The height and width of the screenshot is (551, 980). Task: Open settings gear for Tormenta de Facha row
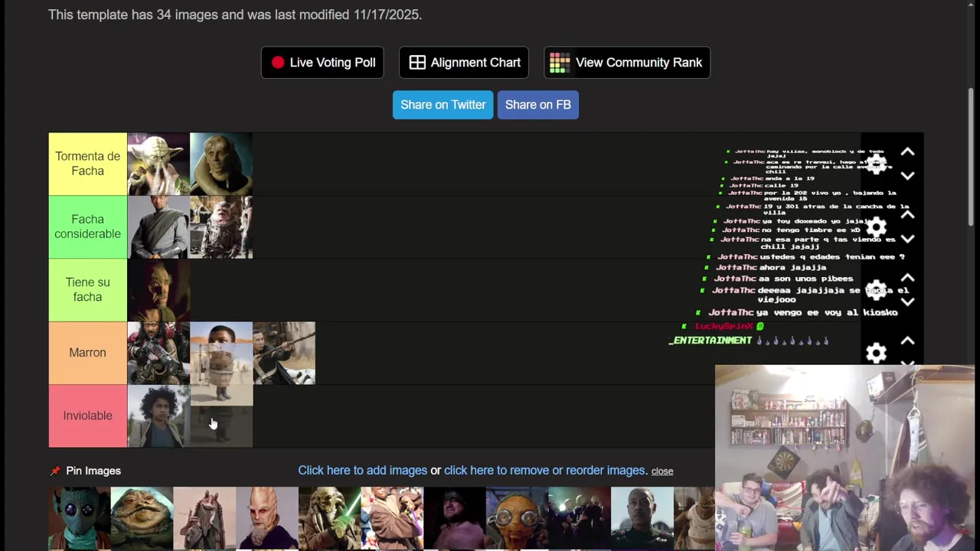pos(876,164)
